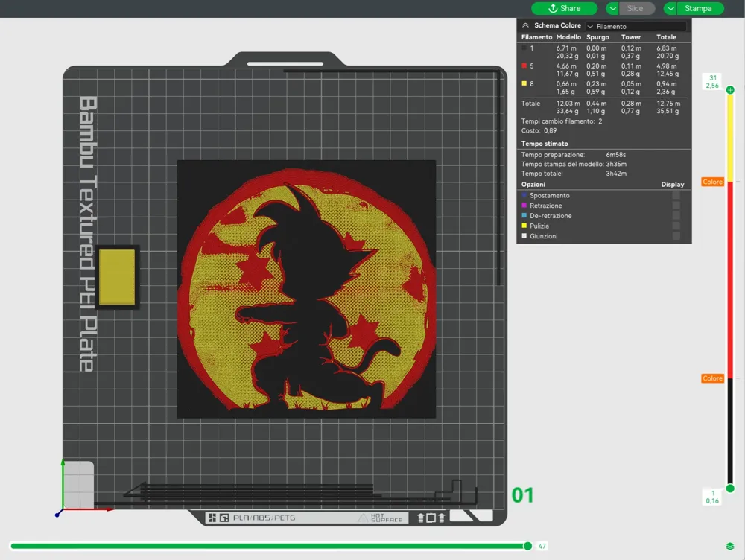Viewport: 745px width, 560px height.
Task: Click the Spurgo column header
Action: (x=597, y=37)
